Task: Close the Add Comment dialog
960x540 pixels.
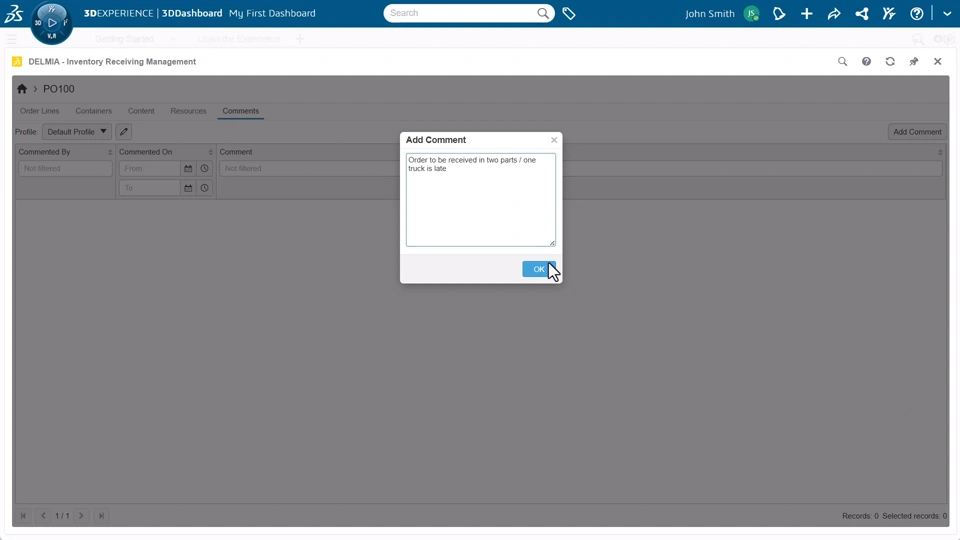Action: 553,140
